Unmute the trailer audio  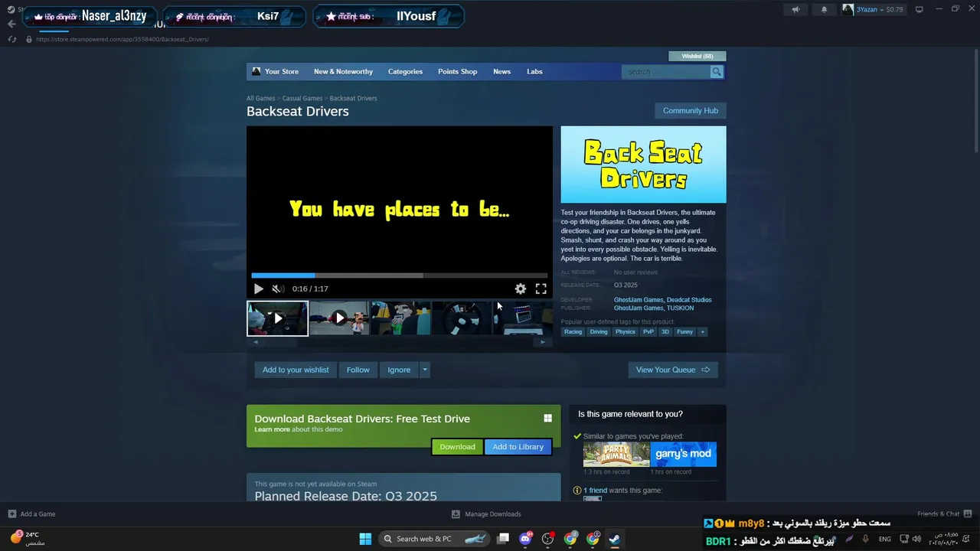pos(278,289)
